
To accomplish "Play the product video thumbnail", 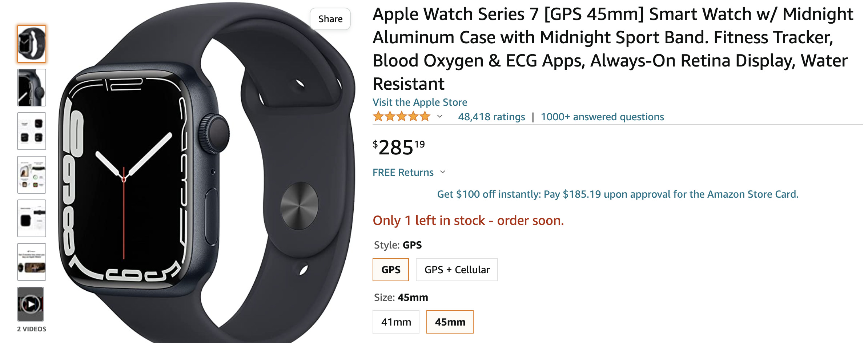I will click(x=31, y=304).
